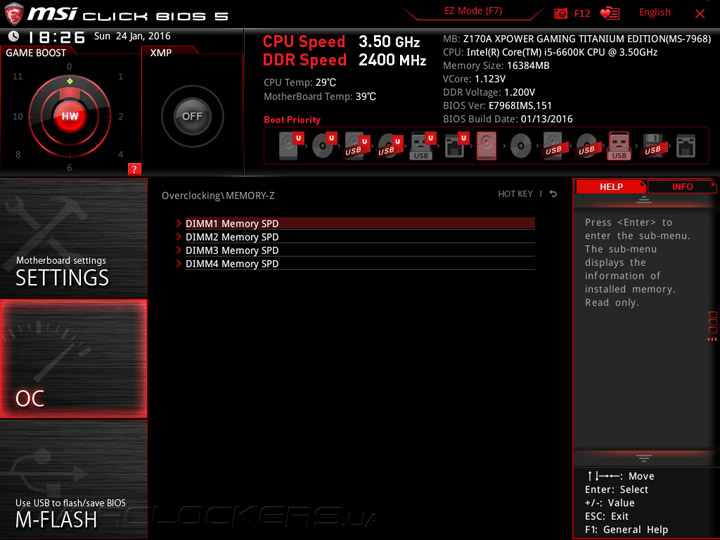Click the HOT KEY label

pyautogui.click(x=515, y=194)
